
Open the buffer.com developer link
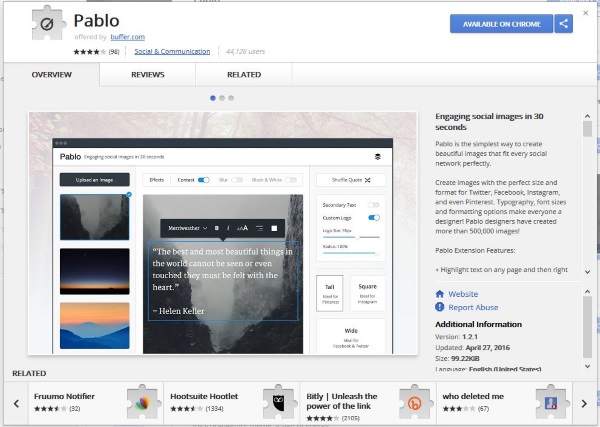[x=127, y=37]
